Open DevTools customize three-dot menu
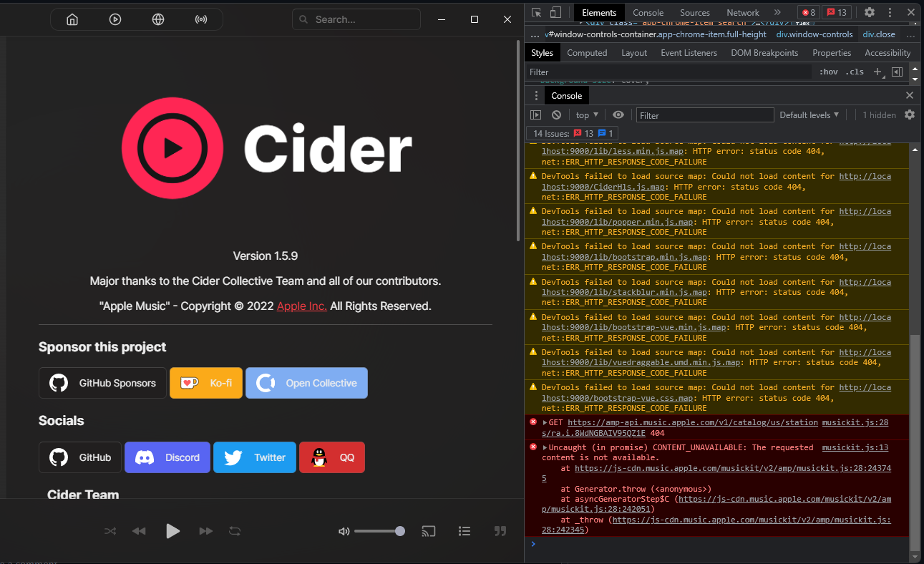 (x=890, y=12)
